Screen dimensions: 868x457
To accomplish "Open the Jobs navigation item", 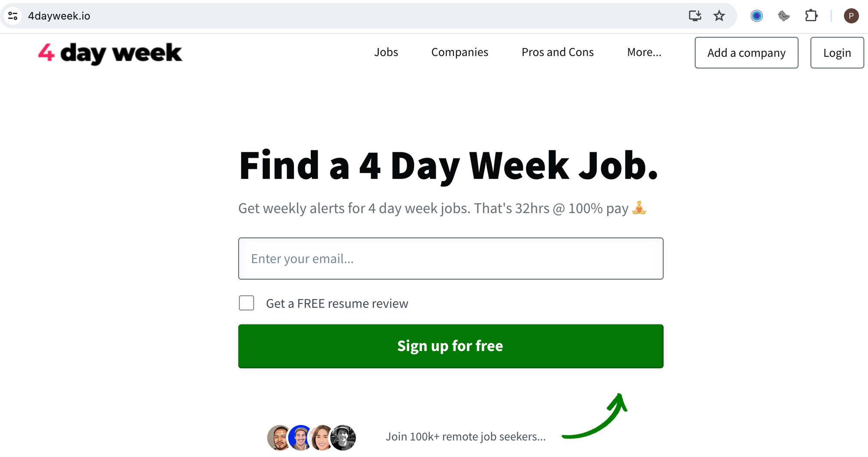I will pos(386,52).
